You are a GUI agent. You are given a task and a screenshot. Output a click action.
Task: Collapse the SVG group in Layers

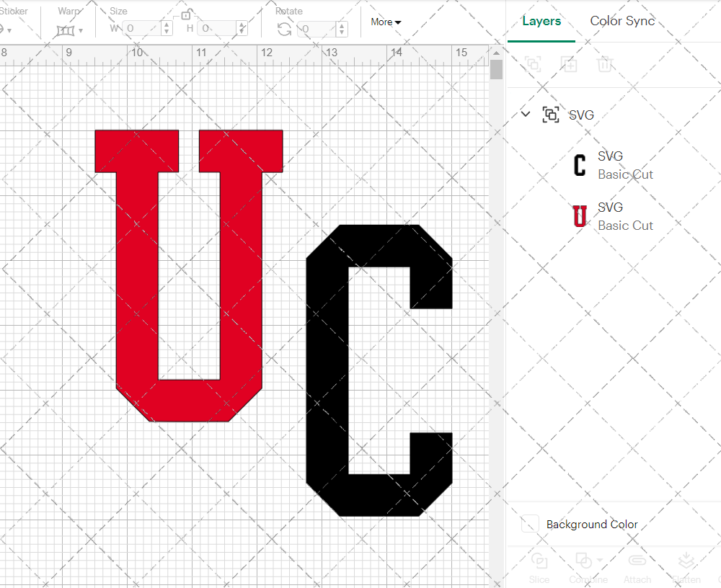[526, 114]
